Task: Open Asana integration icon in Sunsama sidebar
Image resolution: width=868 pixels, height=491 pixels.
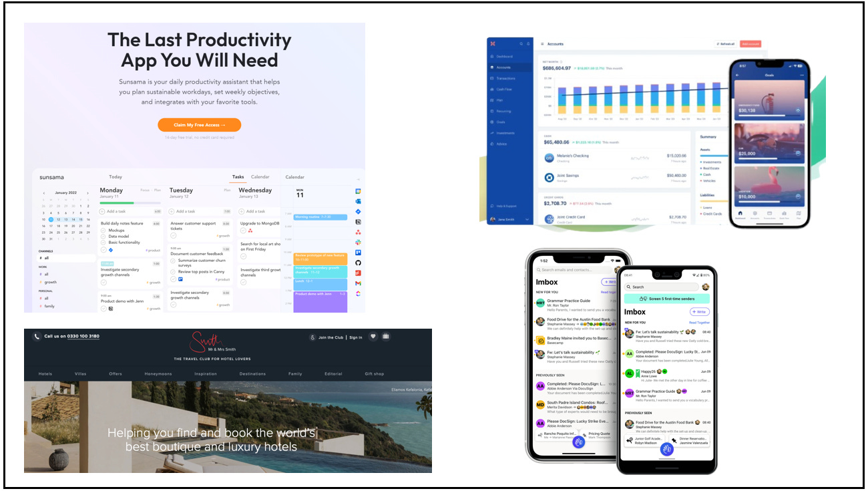Action: coord(358,232)
